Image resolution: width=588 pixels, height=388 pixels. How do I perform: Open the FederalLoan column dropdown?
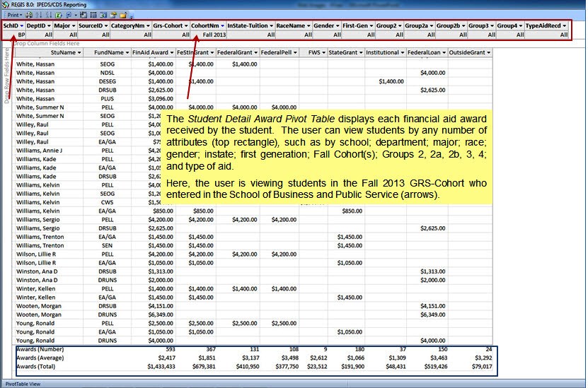[444, 52]
